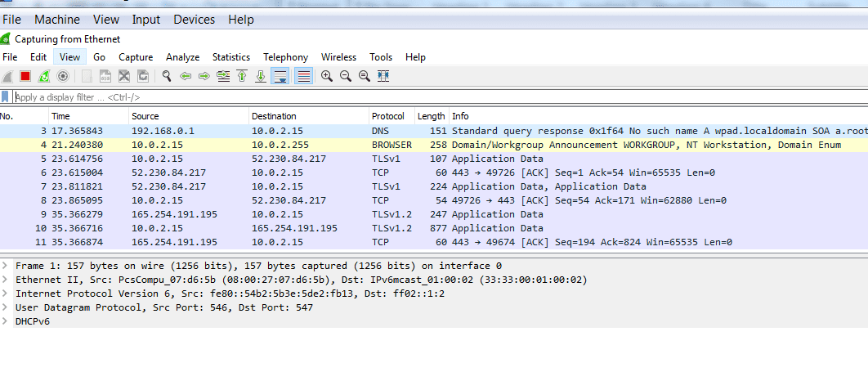This screenshot has width=868, height=381.
Task: Select packet 10 TLSv1.2 length 877
Action: 434,228
